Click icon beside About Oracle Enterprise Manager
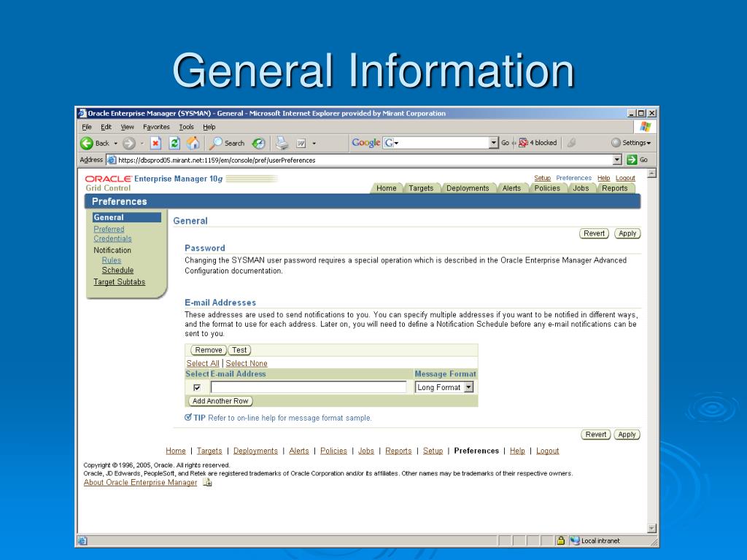 coord(207,483)
